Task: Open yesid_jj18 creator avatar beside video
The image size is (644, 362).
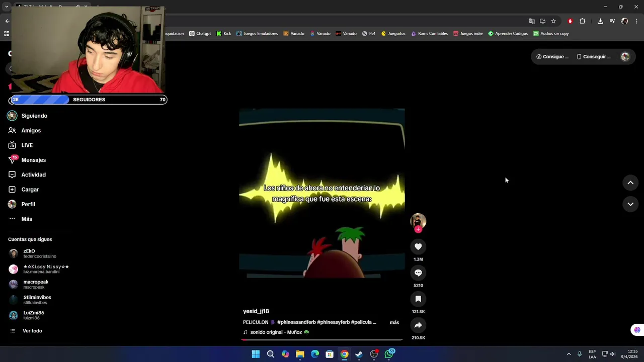Action: (x=418, y=221)
